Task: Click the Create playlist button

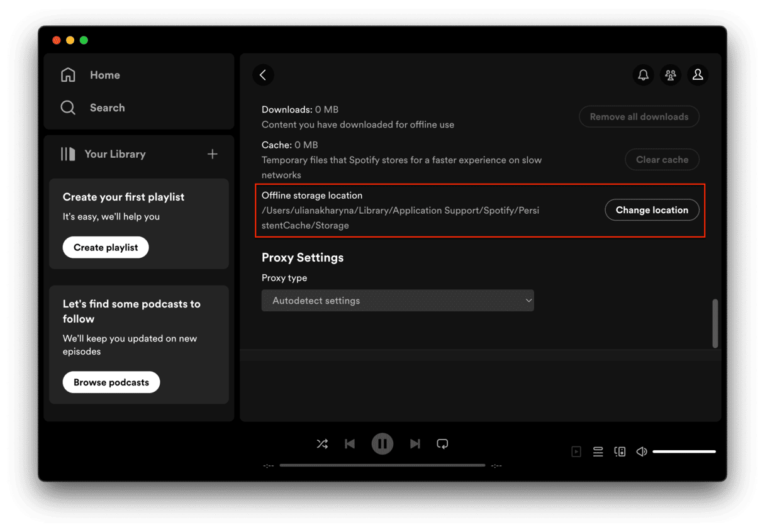Action: (106, 248)
